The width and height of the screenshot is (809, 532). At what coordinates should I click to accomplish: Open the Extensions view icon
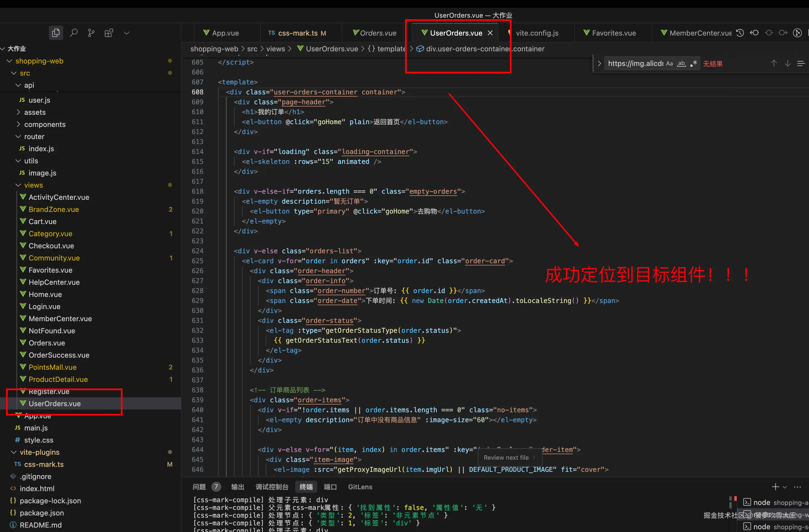pyautogui.click(x=109, y=33)
